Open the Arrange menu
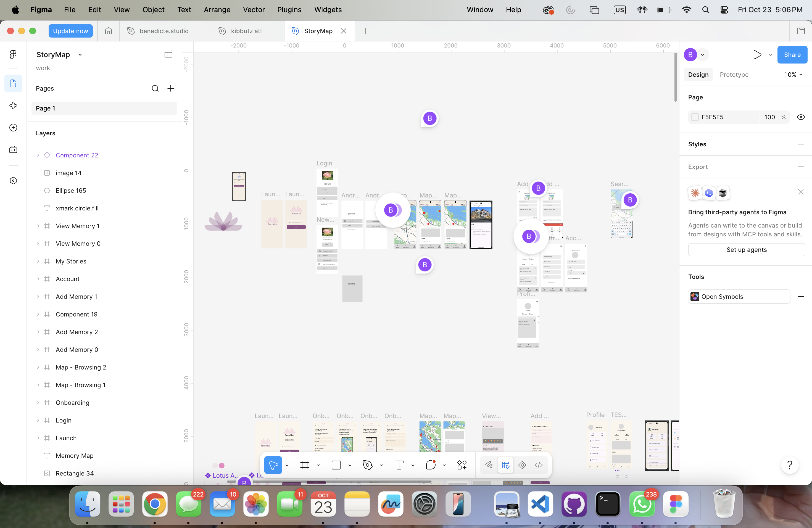812x528 pixels. pyautogui.click(x=217, y=10)
